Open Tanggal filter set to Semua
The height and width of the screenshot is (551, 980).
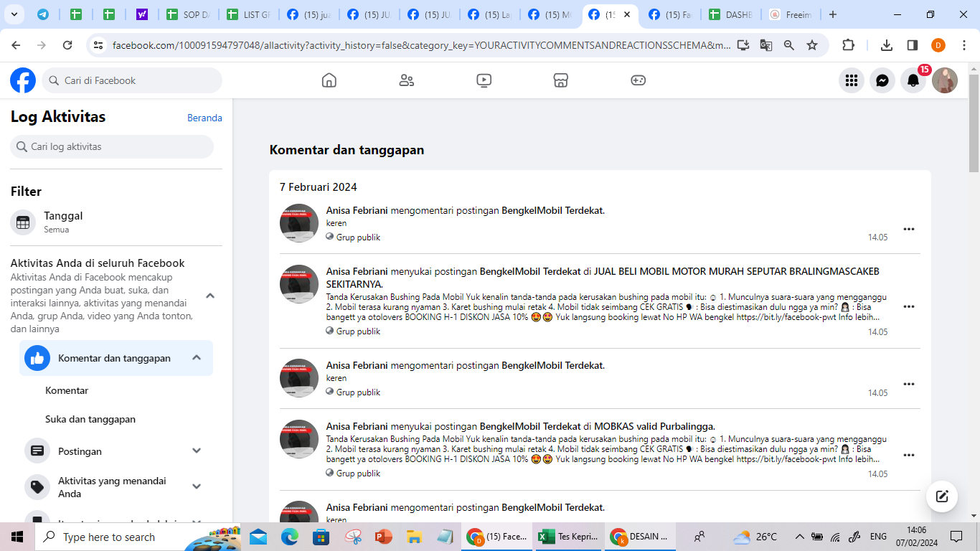click(116, 222)
